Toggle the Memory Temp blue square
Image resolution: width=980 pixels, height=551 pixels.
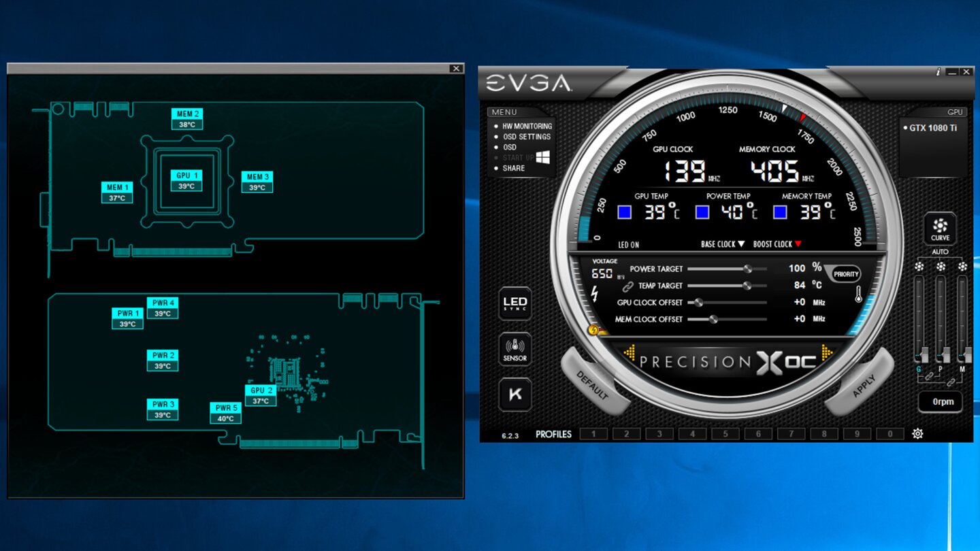pos(780,212)
